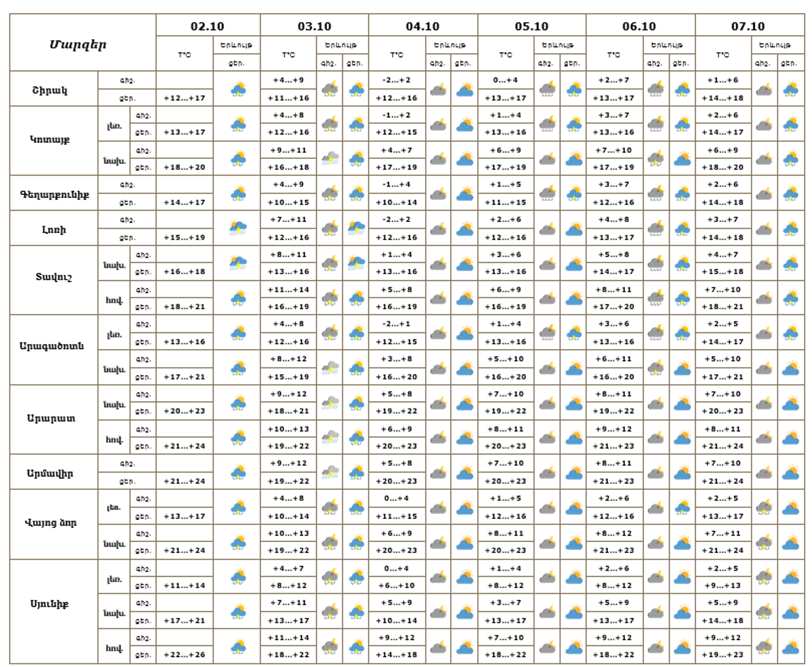The image size is (812, 667).
Task: Click Գեղարքունիք's +14...+17 cell under 02.10
Action: point(184,202)
